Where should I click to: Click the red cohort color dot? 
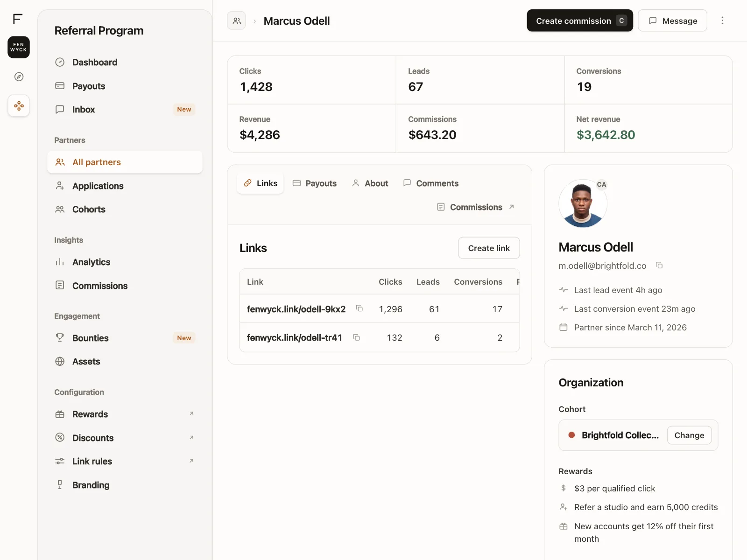click(571, 435)
